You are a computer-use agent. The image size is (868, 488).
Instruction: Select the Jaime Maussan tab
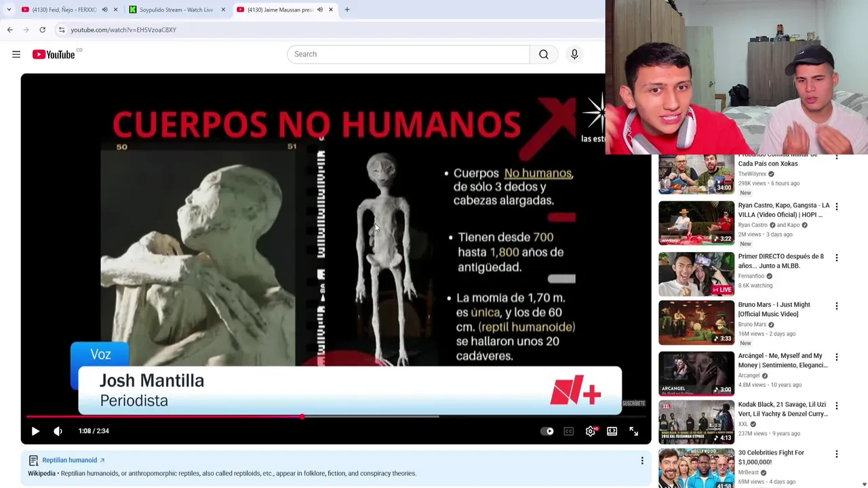tap(280, 9)
